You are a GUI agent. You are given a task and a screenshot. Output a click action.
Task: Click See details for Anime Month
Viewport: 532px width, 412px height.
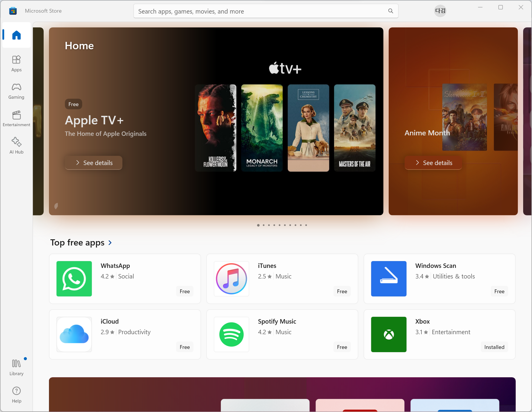click(433, 163)
